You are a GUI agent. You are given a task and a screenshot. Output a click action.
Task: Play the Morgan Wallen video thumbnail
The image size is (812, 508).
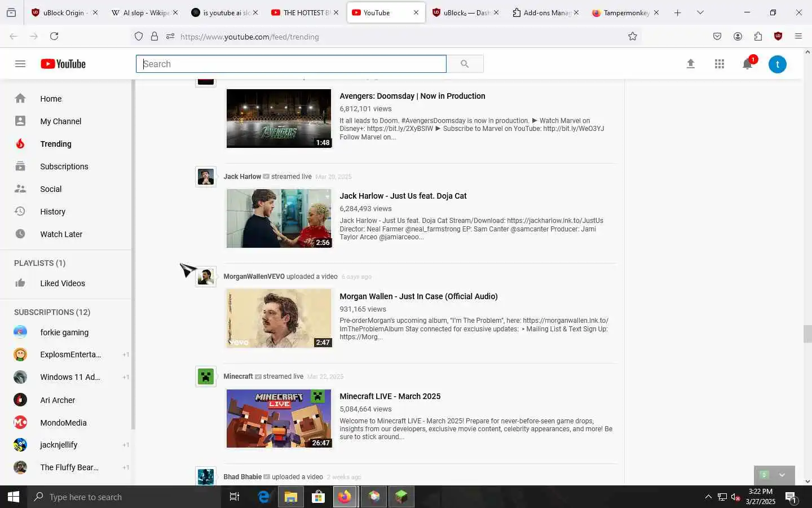279,318
